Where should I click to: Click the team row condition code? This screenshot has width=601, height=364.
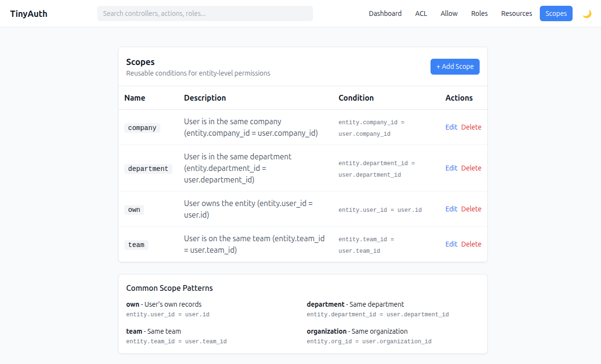click(x=366, y=245)
